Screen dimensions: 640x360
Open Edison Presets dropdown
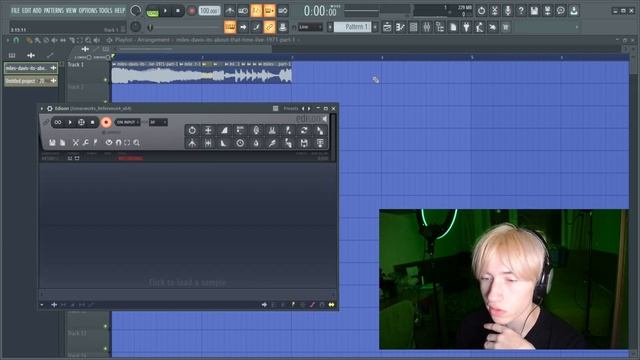click(291, 109)
